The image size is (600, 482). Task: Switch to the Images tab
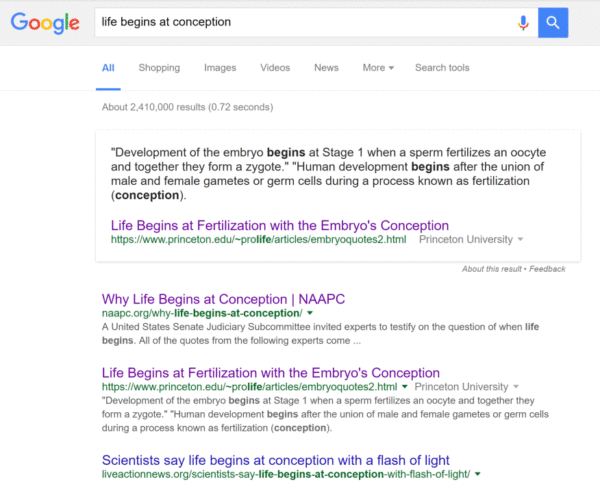click(x=220, y=68)
